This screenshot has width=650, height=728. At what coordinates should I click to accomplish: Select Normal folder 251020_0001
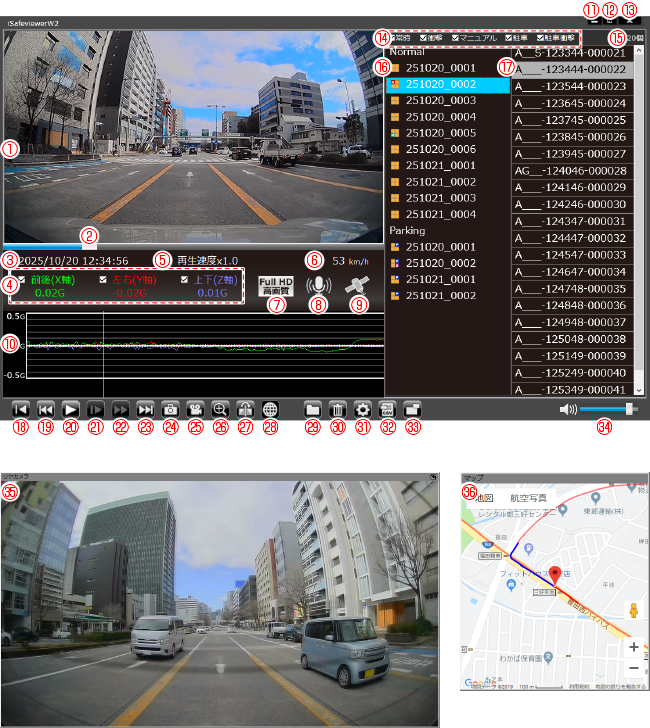[x=441, y=68]
